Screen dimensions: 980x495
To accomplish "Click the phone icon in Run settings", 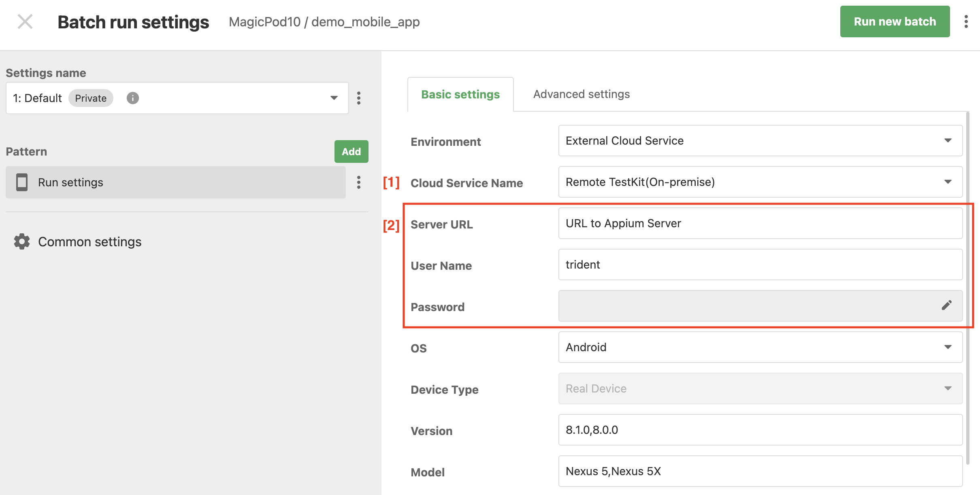I will click(x=22, y=182).
